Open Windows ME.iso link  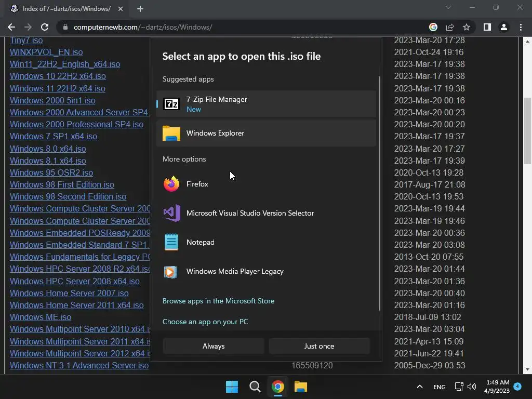point(41,317)
